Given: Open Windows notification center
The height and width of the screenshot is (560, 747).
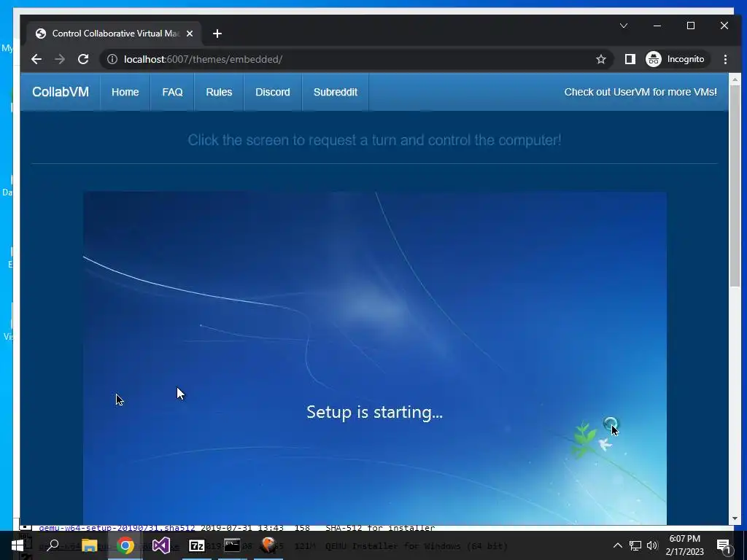Looking at the screenshot, I should pyautogui.click(x=724, y=545).
